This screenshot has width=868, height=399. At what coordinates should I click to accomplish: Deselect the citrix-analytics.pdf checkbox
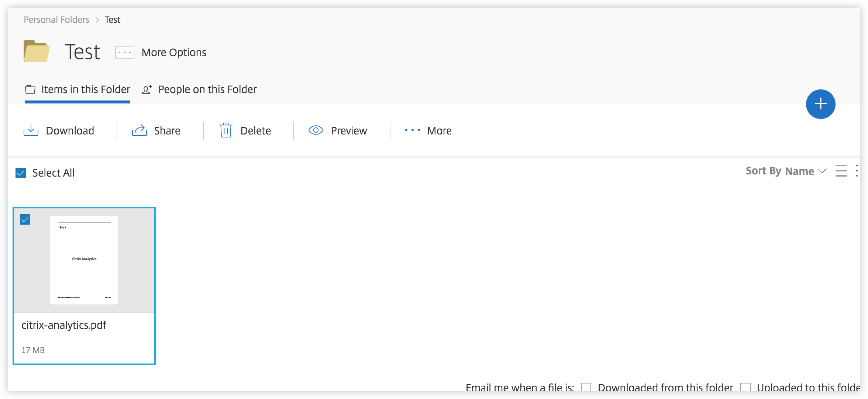click(x=25, y=219)
